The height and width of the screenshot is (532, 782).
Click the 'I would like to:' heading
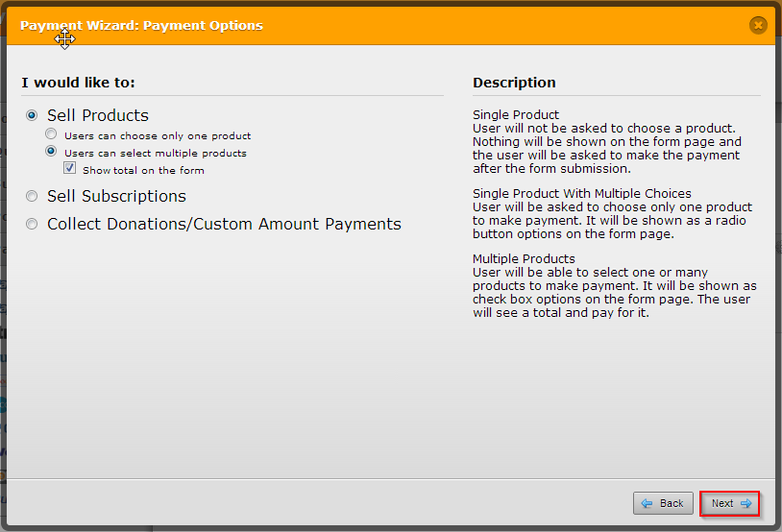pyautogui.click(x=81, y=84)
